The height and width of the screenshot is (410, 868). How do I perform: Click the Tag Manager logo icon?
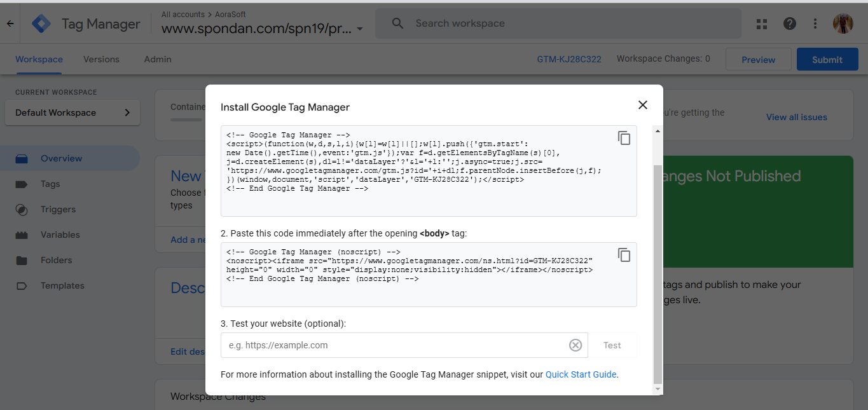click(41, 24)
